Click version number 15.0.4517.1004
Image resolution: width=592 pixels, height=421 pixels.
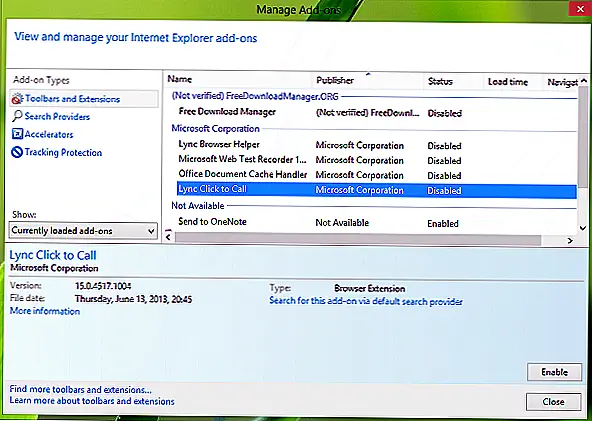point(103,286)
